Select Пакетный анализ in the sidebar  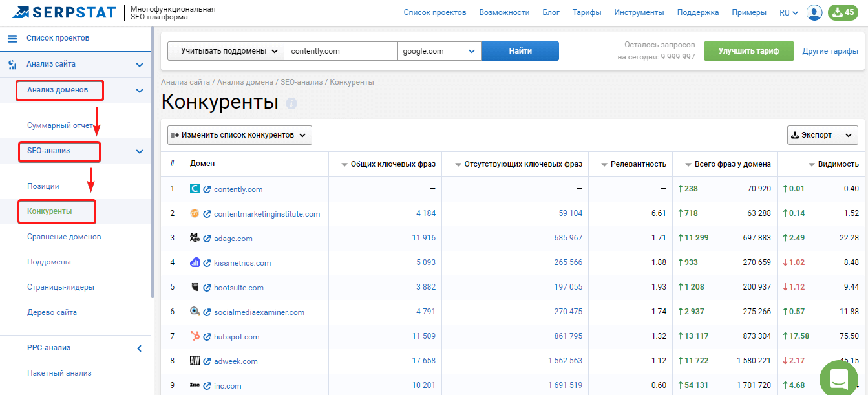[x=59, y=373]
